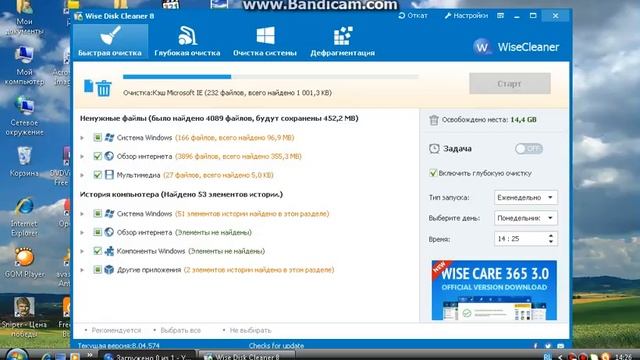This screenshot has width=640, height=360.
Task: Open Сетевое окружение desktop icon
Action: coord(24,117)
